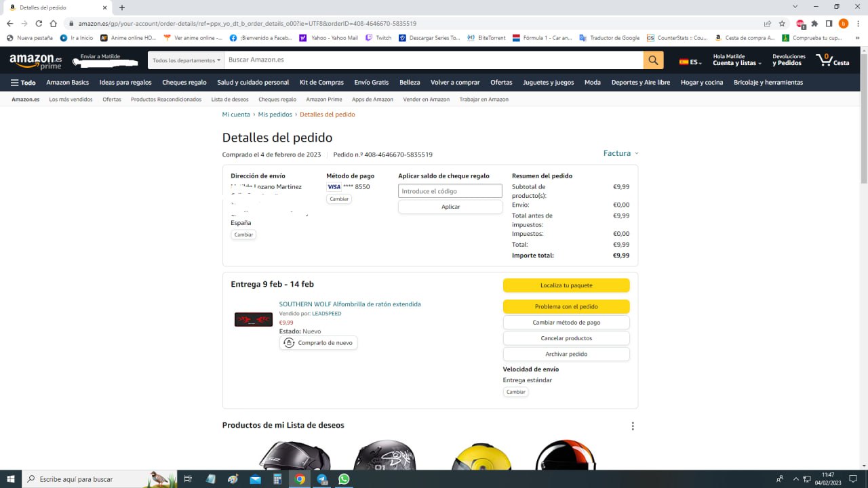The image size is (868, 488).
Task: Change delivery speed Cambiar button
Action: tap(515, 392)
